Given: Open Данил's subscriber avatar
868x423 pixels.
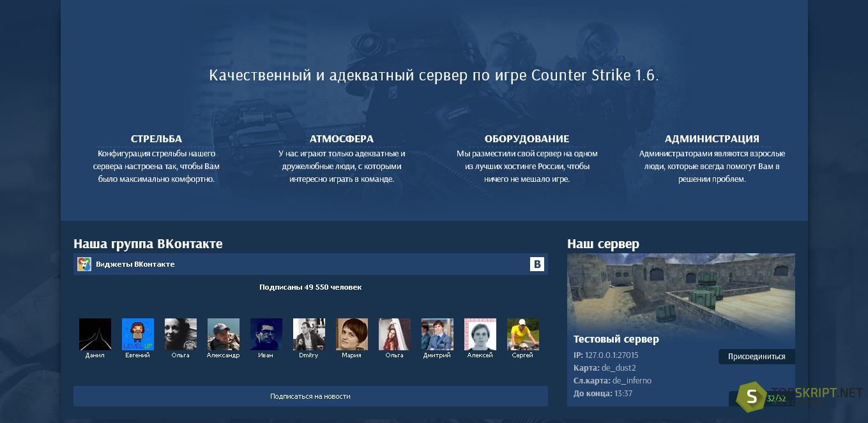Looking at the screenshot, I should tap(95, 334).
